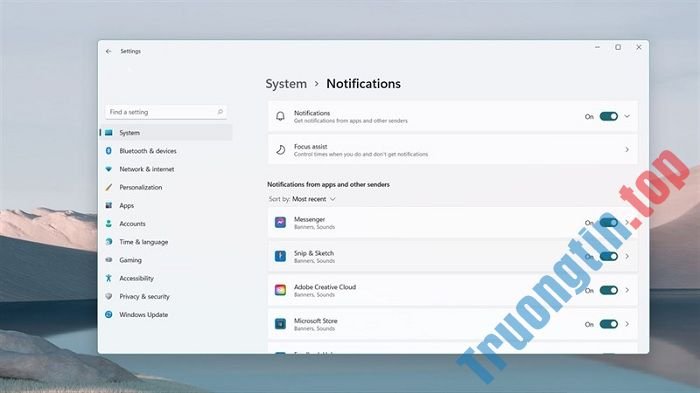Screen dimensions: 700x393
Task: Turn off the main Notifications toggle
Action: coord(608,117)
